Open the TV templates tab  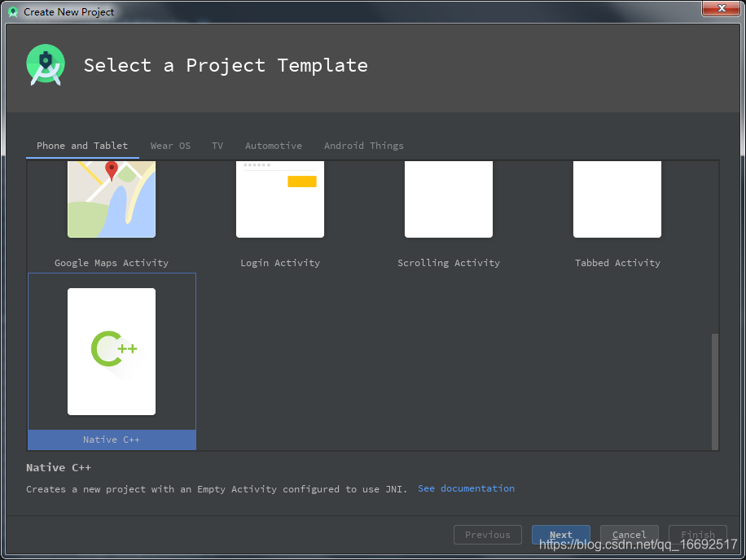click(x=217, y=146)
